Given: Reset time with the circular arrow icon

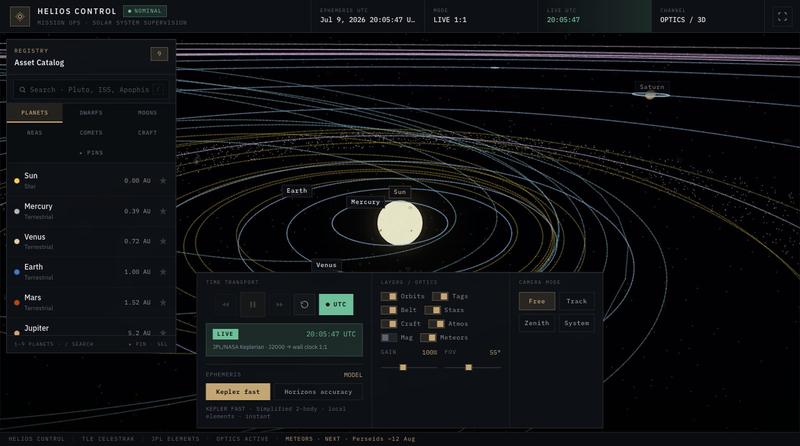Looking at the screenshot, I should pyautogui.click(x=304, y=305).
